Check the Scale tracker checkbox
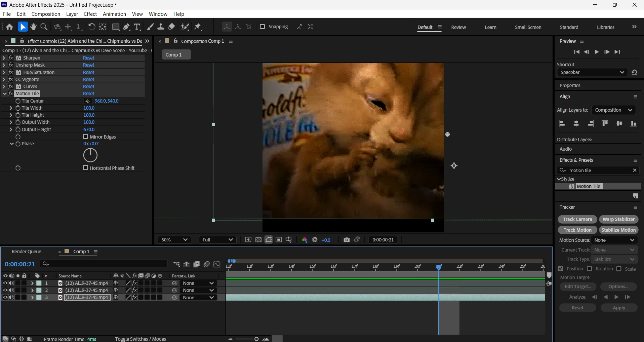Viewport: 644px width, 342px height. point(619,269)
